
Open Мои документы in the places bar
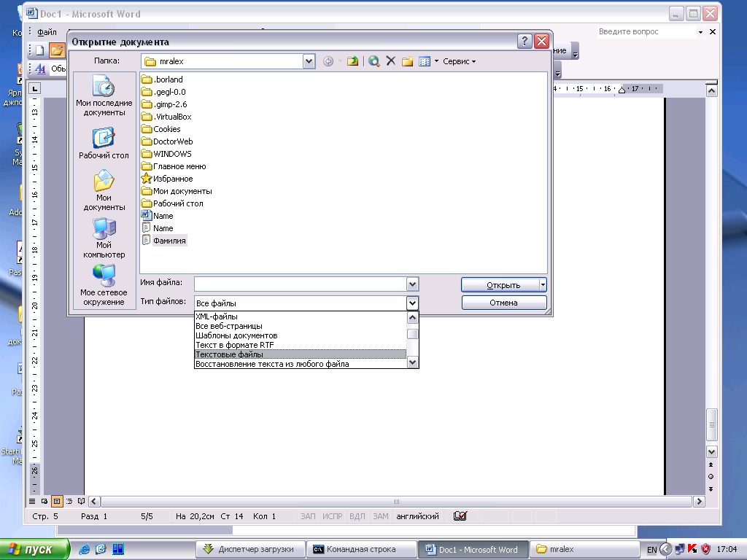(x=104, y=190)
